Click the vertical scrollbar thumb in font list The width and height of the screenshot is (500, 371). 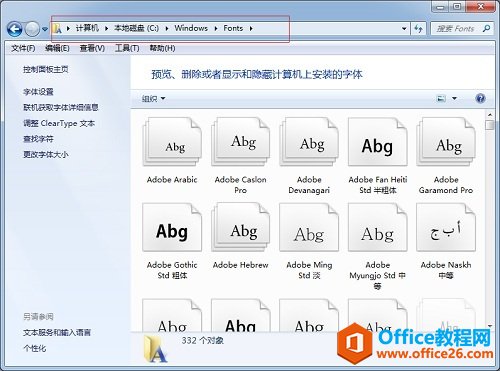(490, 125)
